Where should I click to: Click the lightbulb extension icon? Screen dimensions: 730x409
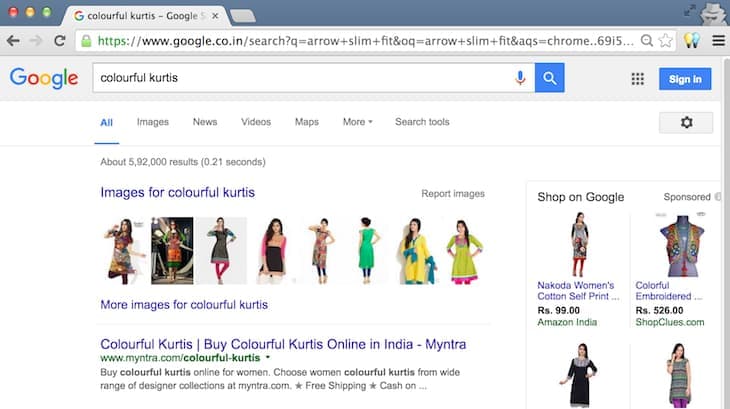coord(692,41)
